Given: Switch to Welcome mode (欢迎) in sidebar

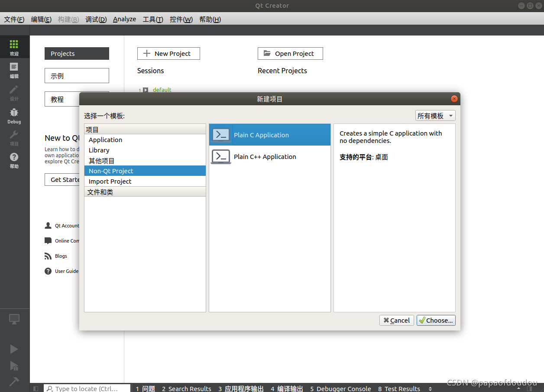Looking at the screenshot, I should 14,47.
